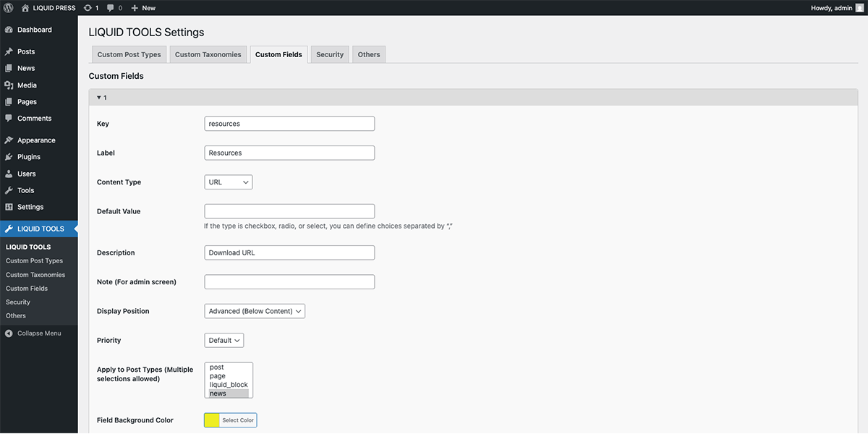Go to Custom Fields submenu link
Screen dimensions: 868x434
(x=27, y=289)
